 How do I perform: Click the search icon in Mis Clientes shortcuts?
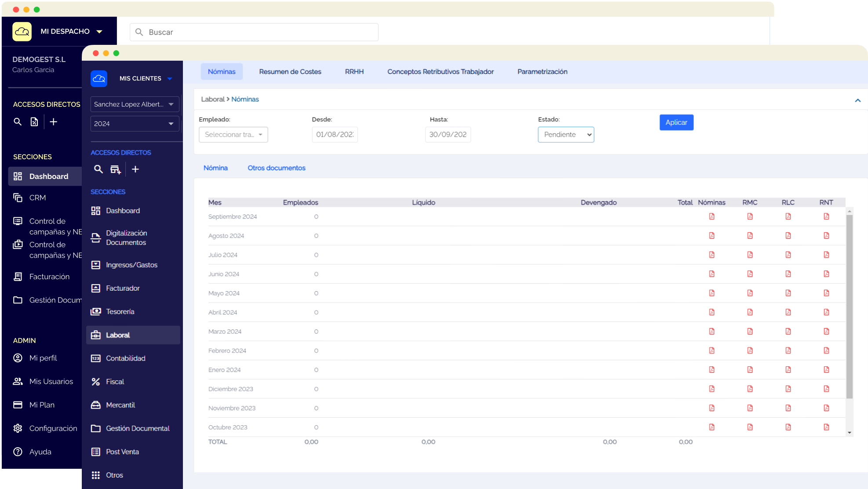point(98,169)
